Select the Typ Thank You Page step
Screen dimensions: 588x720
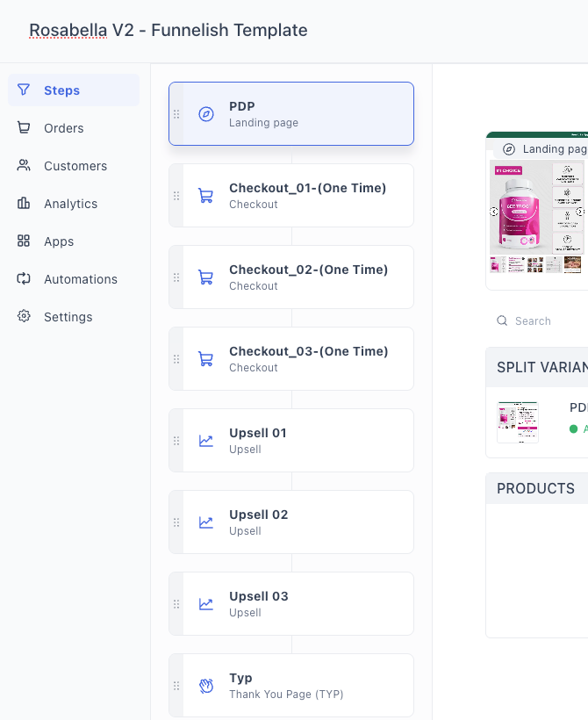click(291, 686)
